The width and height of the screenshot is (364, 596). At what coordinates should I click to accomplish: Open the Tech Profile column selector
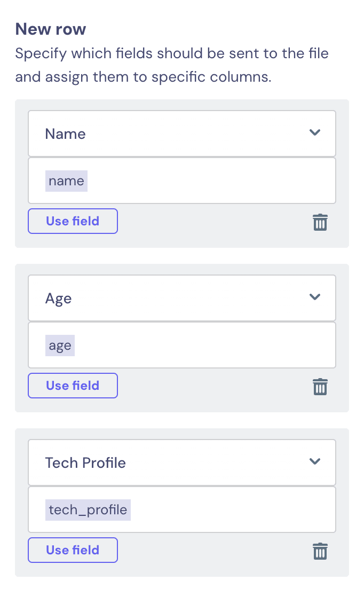[182, 462]
